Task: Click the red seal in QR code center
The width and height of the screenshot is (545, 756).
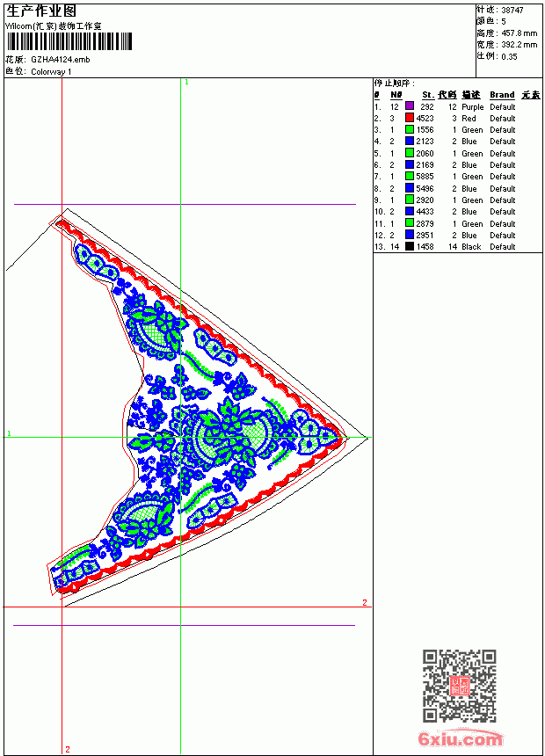Action: [460, 686]
